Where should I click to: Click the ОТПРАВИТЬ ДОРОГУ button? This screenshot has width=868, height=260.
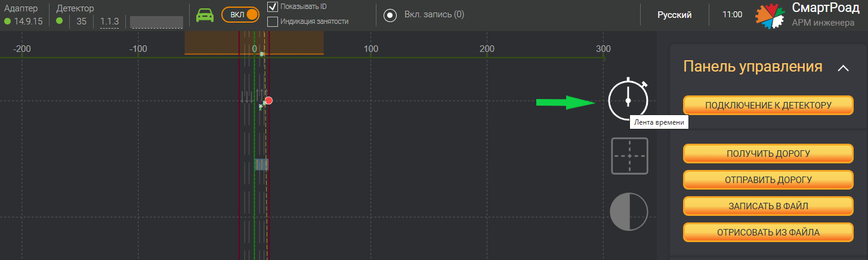[x=768, y=179]
